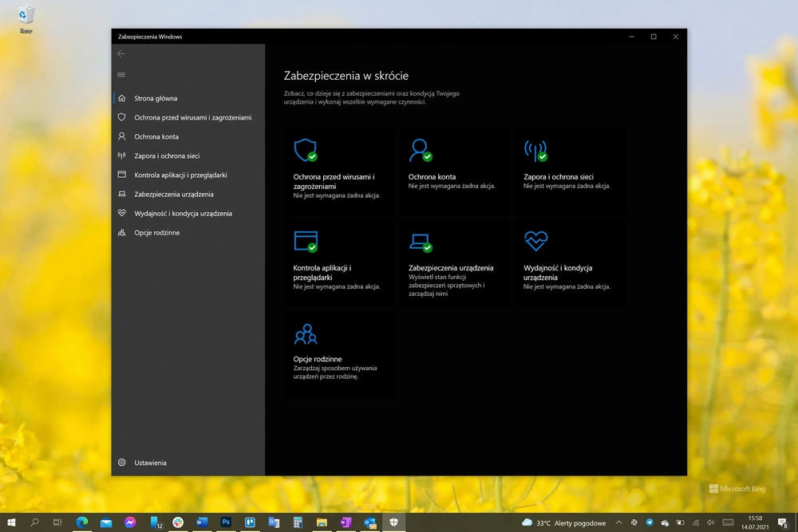798x532 pixels.
Task: Open the volume speaker tray icon
Action: tap(711, 523)
